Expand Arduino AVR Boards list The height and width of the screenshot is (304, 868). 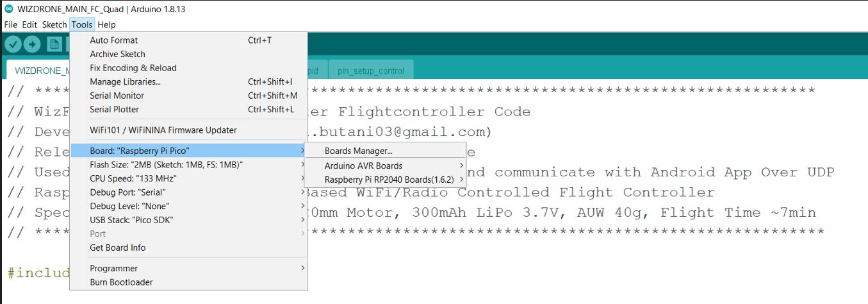coord(386,165)
